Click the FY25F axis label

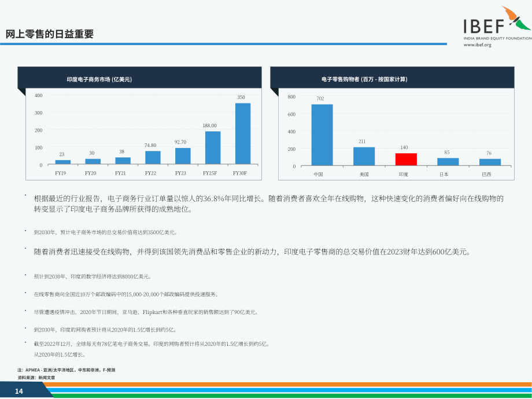coord(210,173)
